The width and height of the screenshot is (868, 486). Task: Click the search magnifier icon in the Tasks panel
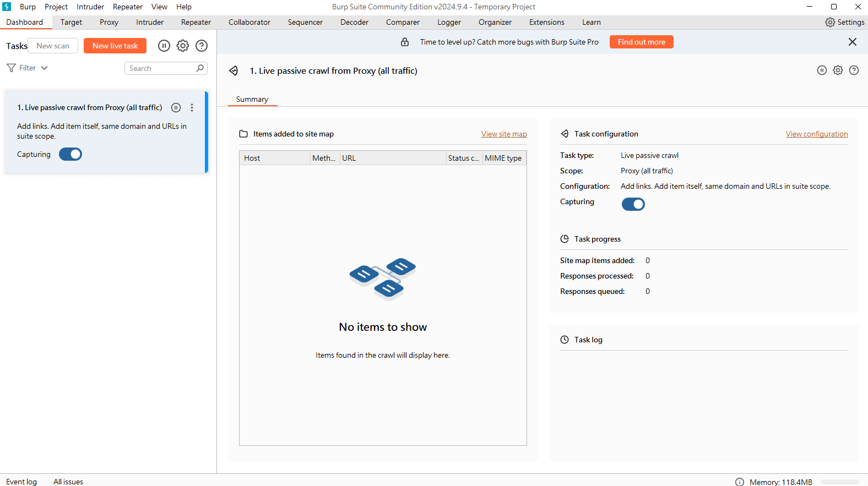pyautogui.click(x=200, y=68)
